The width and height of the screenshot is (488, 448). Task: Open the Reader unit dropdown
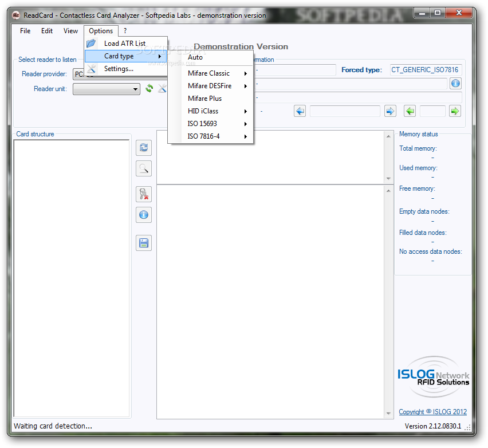(x=107, y=89)
